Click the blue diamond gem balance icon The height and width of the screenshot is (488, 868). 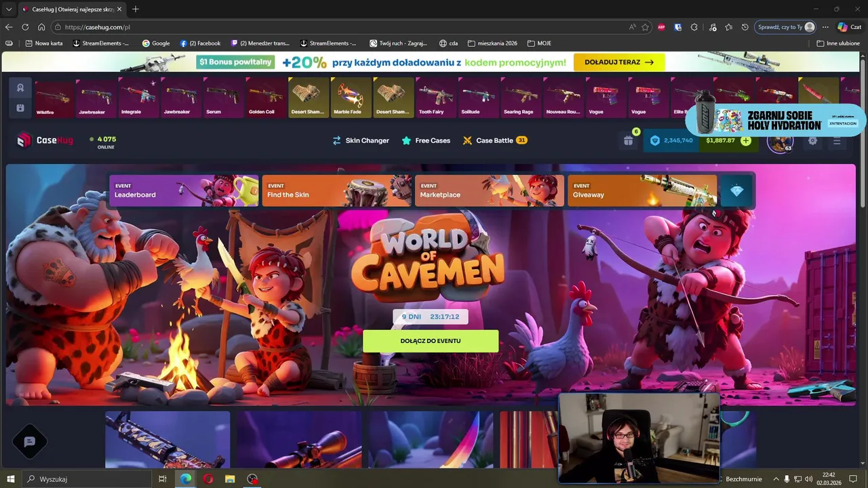654,140
